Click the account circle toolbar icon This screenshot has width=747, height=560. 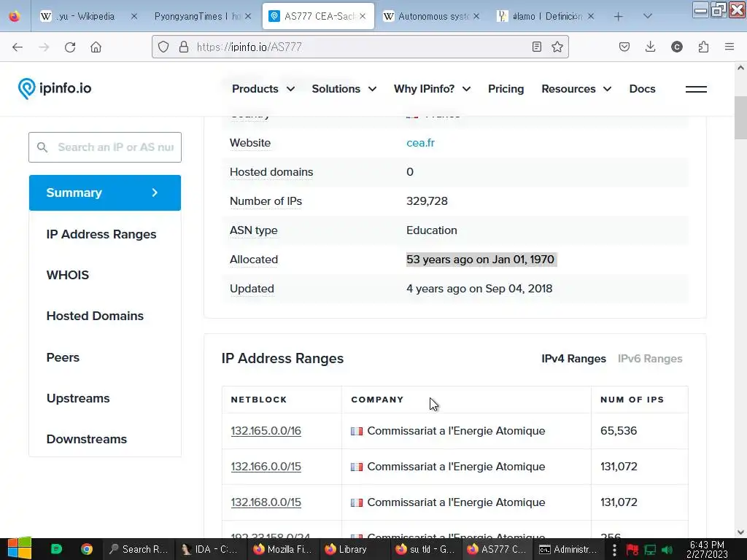coord(676,47)
